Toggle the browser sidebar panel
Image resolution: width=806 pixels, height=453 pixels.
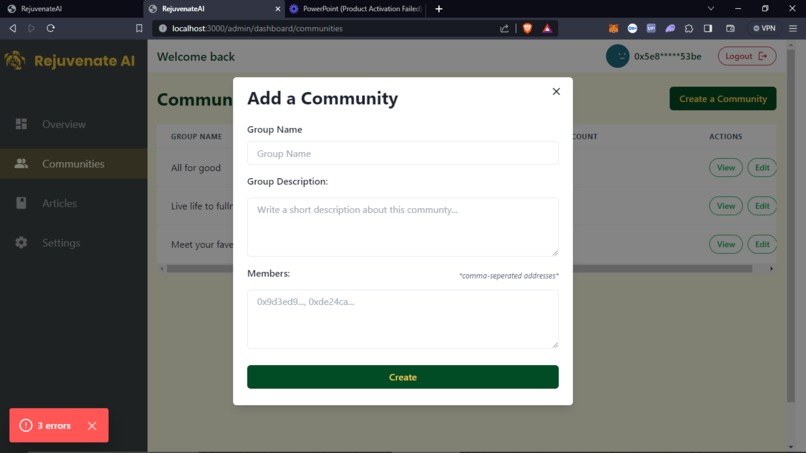tap(708, 28)
